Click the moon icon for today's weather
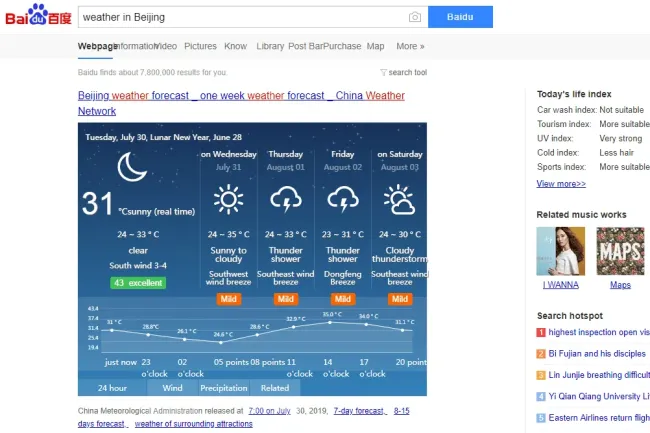The image size is (650, 433). click(132, 167)
